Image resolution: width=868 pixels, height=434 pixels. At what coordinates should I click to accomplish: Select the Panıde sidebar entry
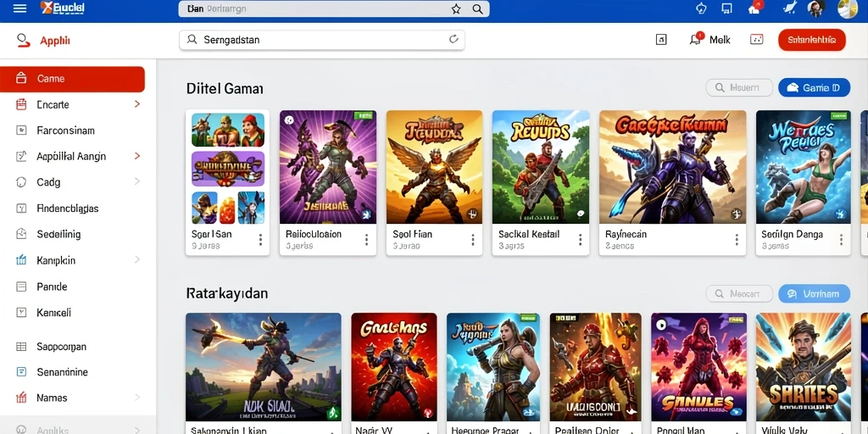click(x=73, y=287)
